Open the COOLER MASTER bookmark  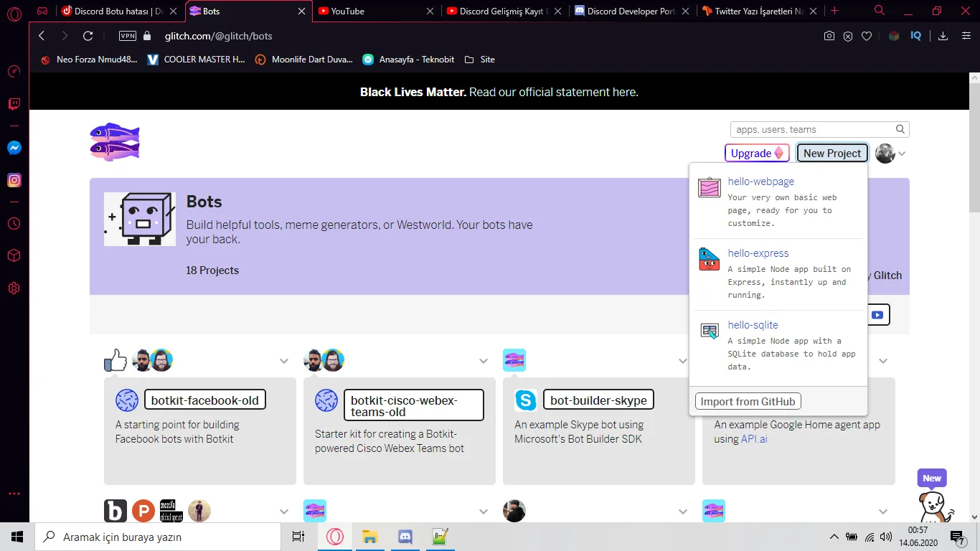196,60
